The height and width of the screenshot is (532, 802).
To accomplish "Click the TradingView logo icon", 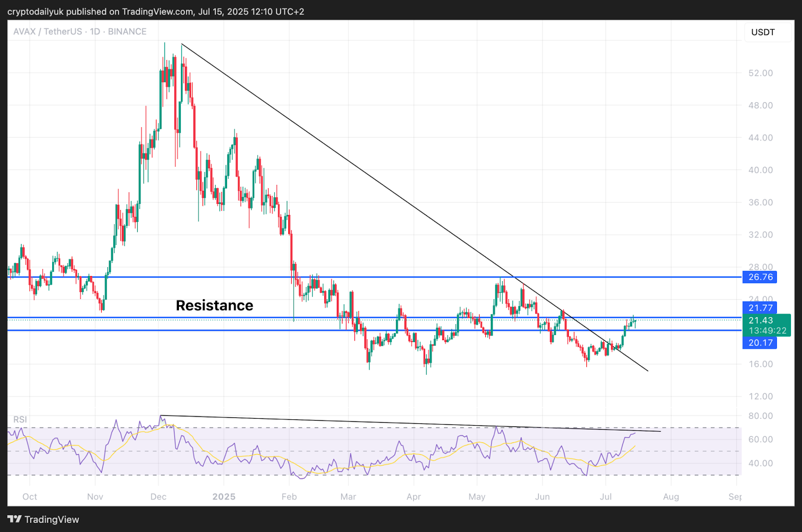I will pos(14,519).
